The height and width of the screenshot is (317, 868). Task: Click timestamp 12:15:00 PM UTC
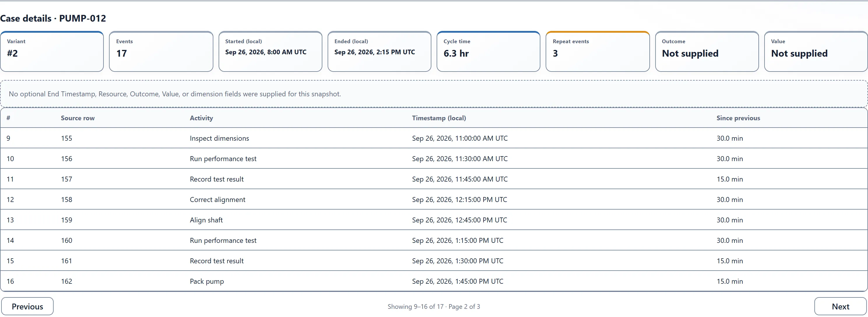(460, 200)
